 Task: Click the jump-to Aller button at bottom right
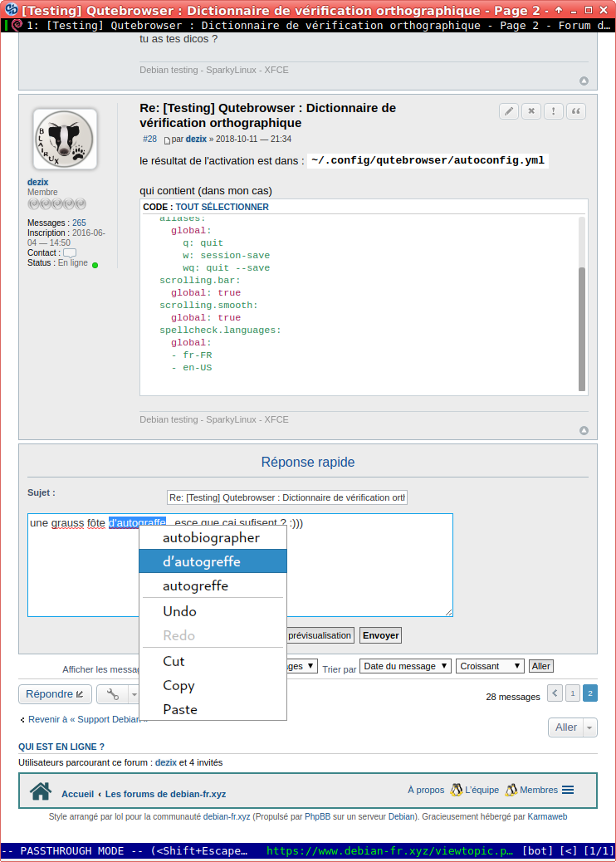click(x=566, y=727)
